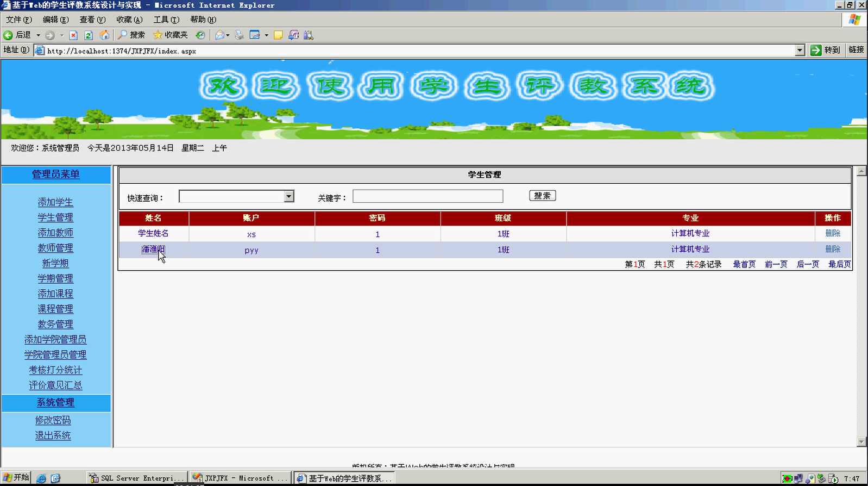Click the 链接 links toolbar label
The image size is (868, 486).
tap(856, 49)
